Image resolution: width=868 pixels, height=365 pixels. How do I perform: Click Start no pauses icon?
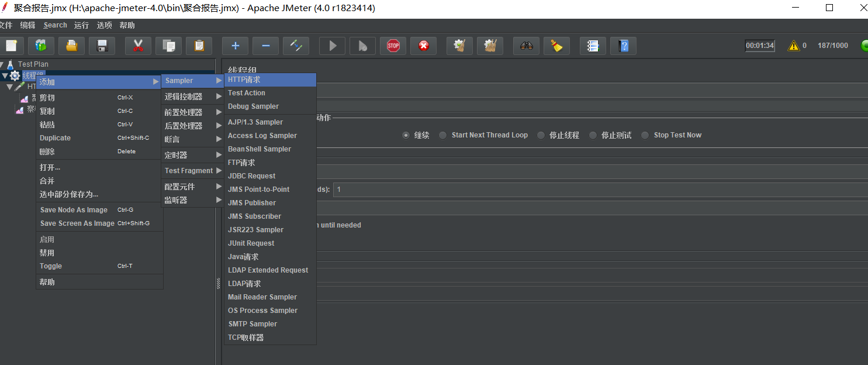coord(362,46)
